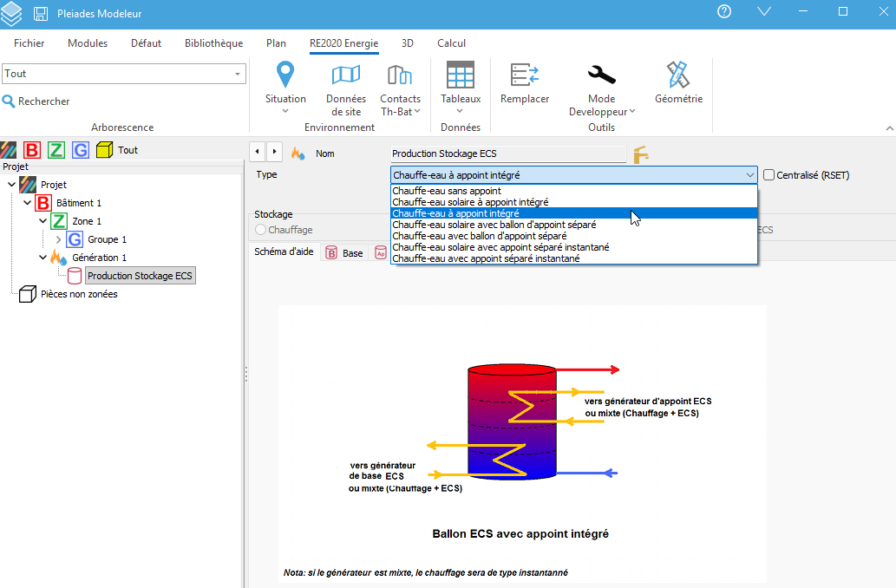The height and width of the screenshot is (588, 896).
Task: Collapse the Génération 1 tree node
Action: 43,258
